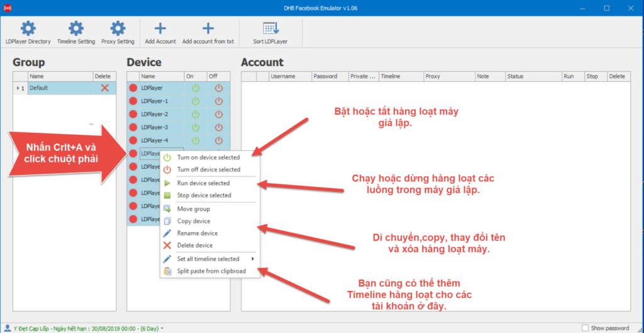Delete the Default group with red X
This screenshot has width=644, height=333.
click(105, 88)
